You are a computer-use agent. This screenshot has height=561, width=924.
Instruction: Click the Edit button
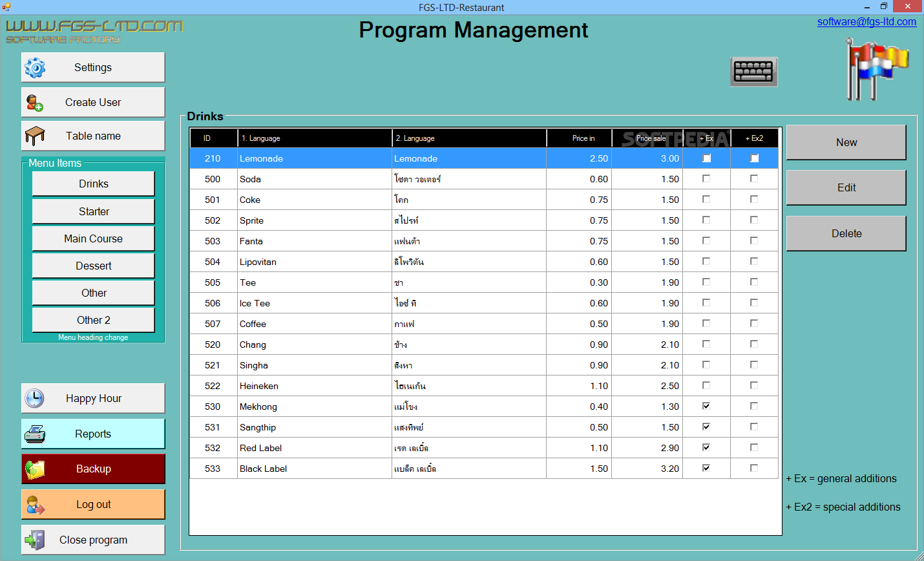846,187
